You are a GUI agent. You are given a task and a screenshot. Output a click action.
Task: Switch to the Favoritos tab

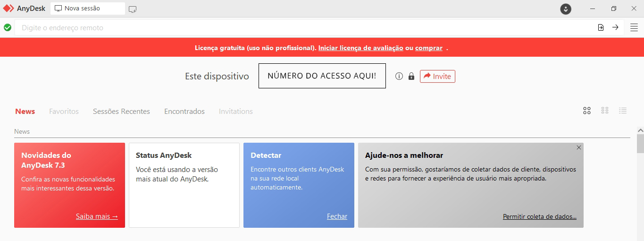click(64, 112)
